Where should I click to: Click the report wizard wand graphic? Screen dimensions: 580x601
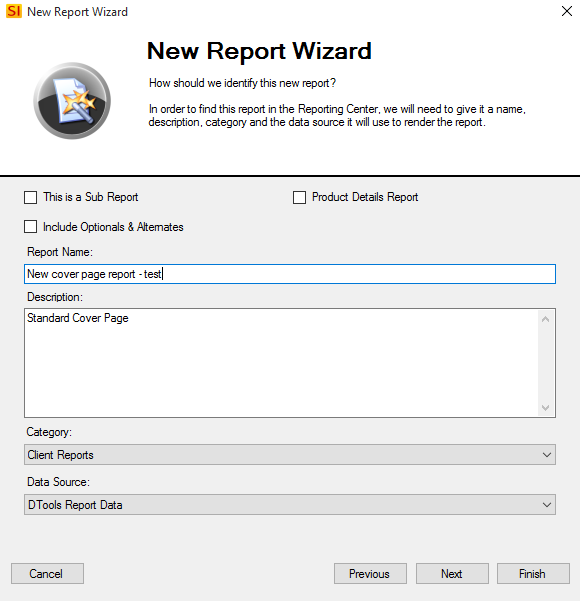[x=72, y=101]
